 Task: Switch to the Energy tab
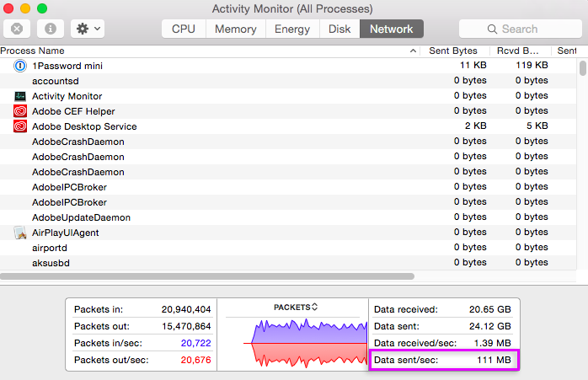pos(292,29)
